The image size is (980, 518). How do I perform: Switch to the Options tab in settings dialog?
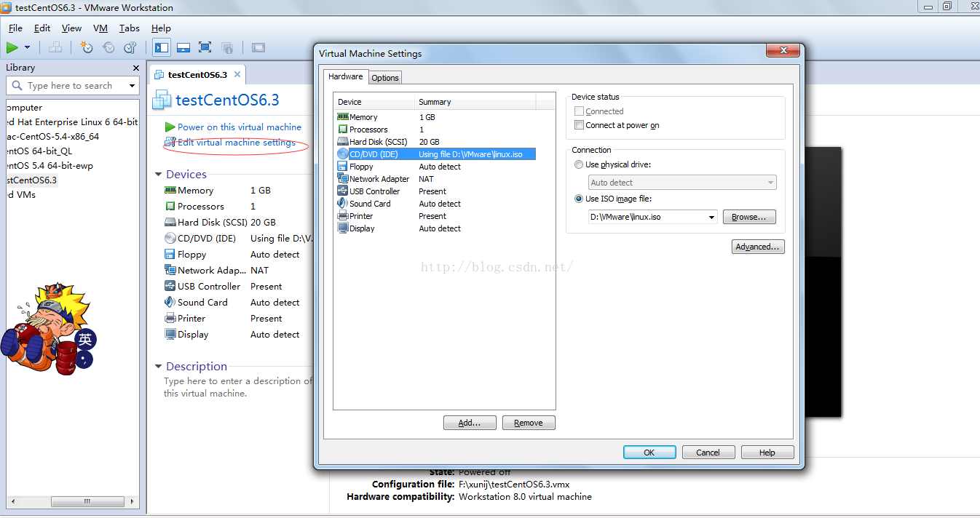385,78
